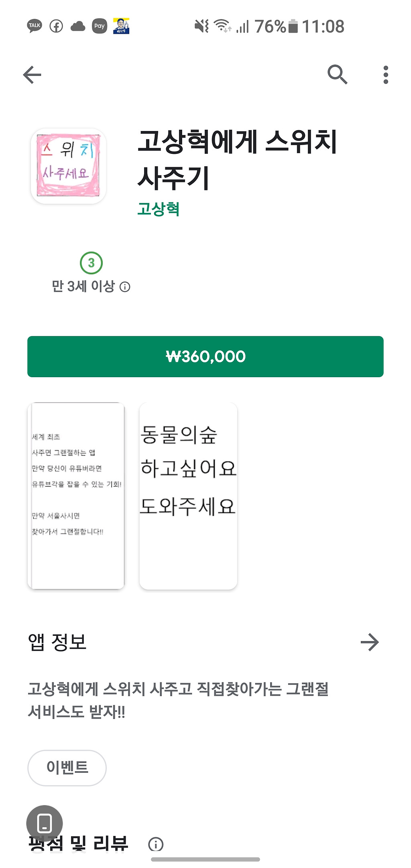Image resolution: width=411 pixels, height=868 pixels.
Task: Open first screenshot with 세계 최초 text
Action: 76,496
